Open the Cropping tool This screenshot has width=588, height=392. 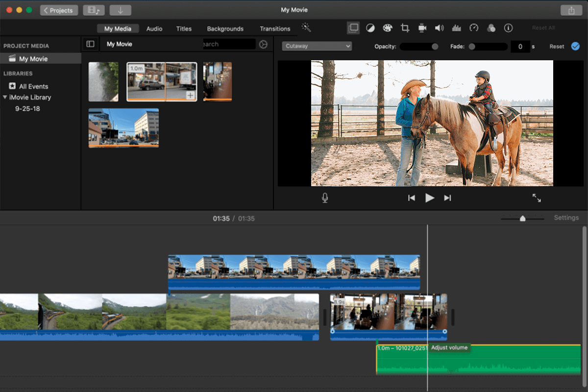(x=405, y=28)
